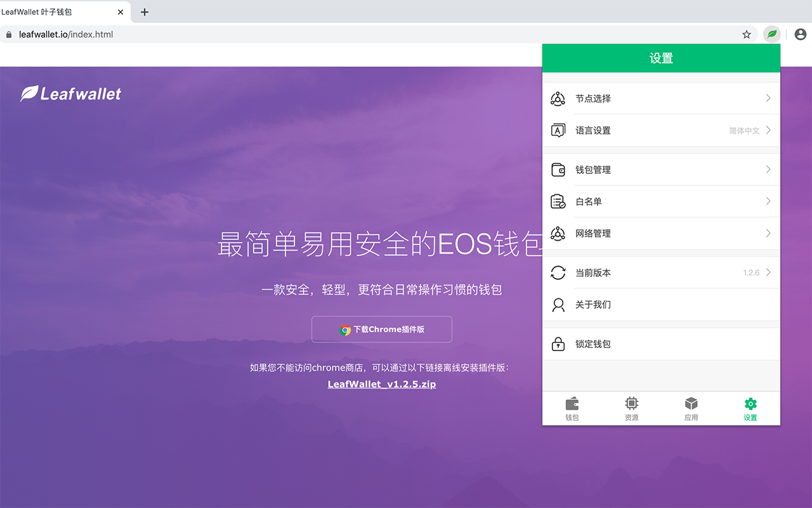Screen dimensions: 812x508
Task: Open a new browser tab with plus button
Action: point(145,11)
